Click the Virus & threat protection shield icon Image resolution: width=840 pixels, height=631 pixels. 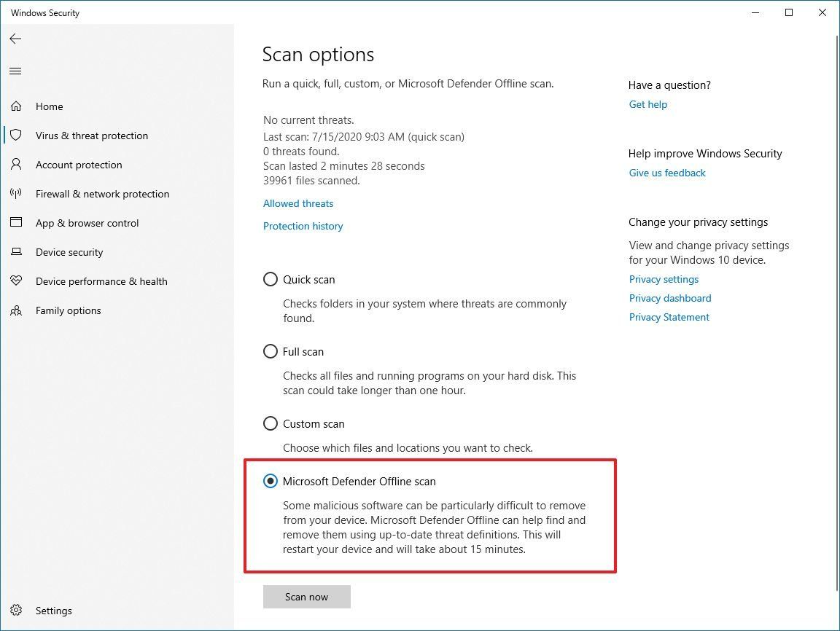pyautogui.click(x=15, y=136)
